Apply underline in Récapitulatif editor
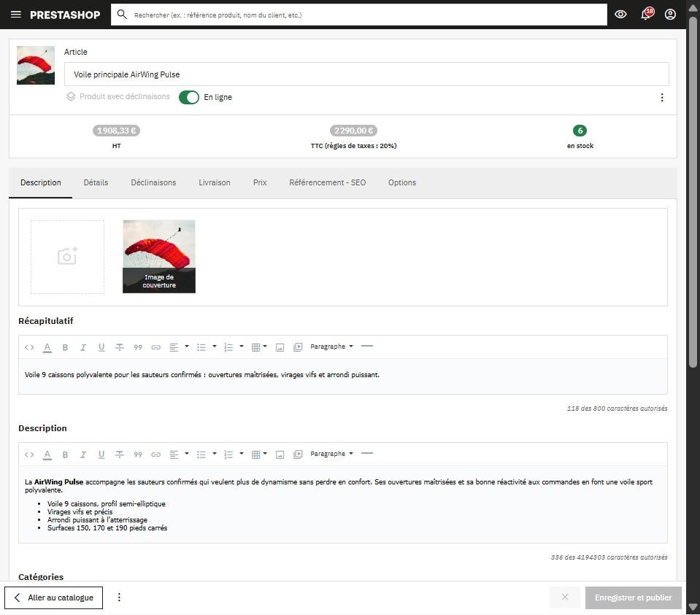700x615 pixels. [101, 347]
